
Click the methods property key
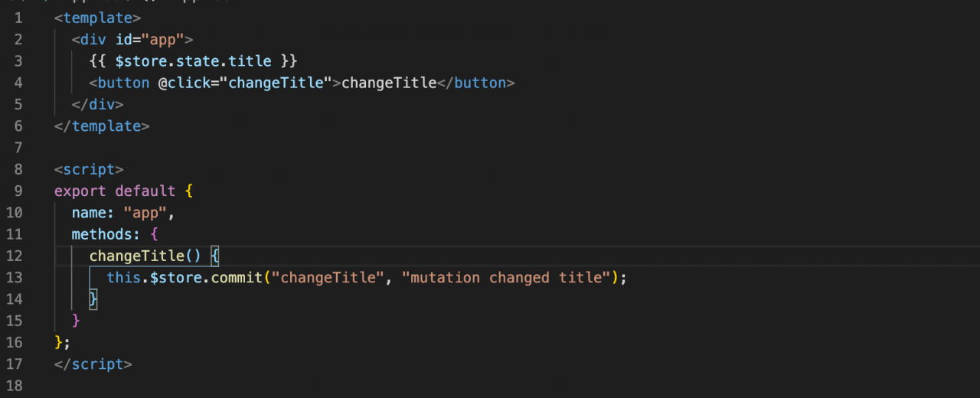tap(102, 234)
